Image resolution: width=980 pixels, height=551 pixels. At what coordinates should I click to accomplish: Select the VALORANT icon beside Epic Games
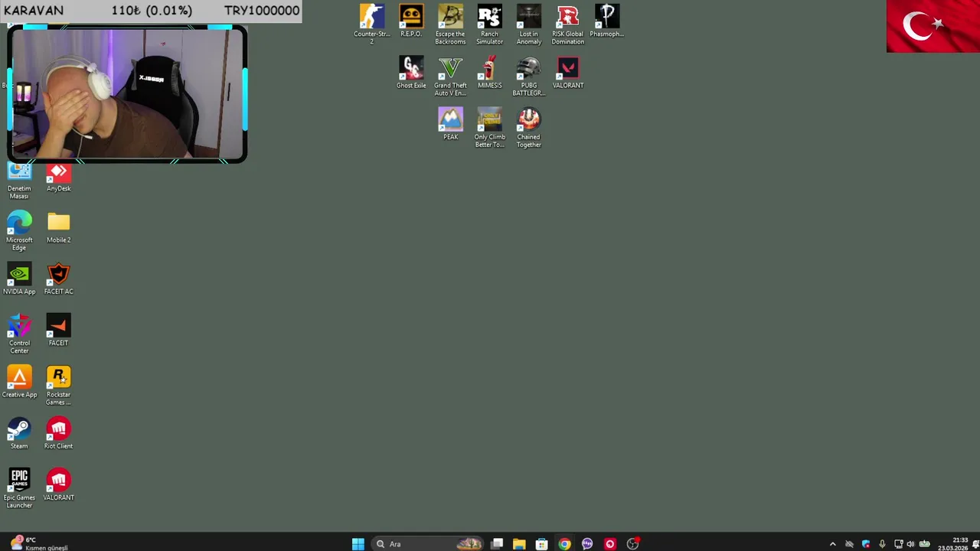[x=58, y=484]
